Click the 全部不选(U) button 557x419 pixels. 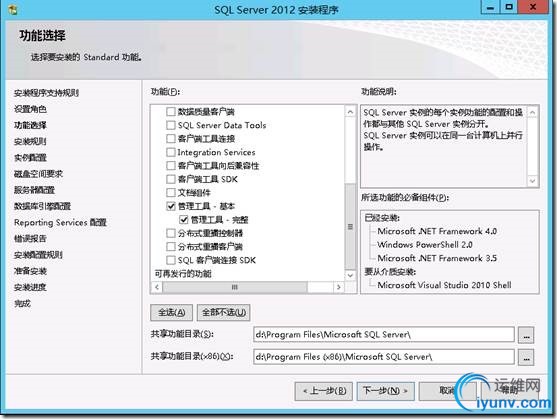[x=224, y=312]
